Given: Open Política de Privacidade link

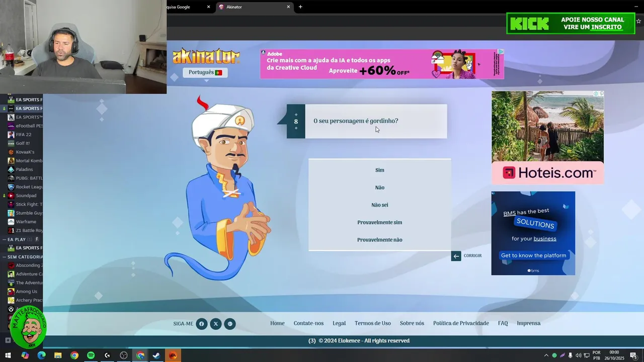Looking at the screenshot, I should [461, 324].
